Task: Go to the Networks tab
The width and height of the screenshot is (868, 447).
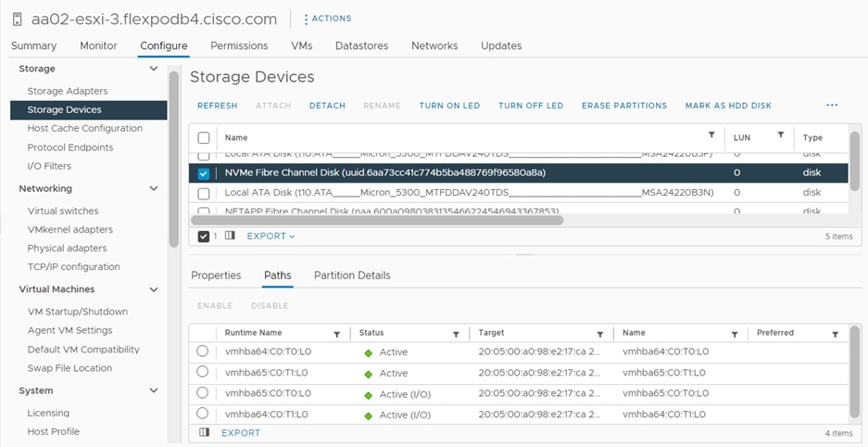Action: pos(434,46)
